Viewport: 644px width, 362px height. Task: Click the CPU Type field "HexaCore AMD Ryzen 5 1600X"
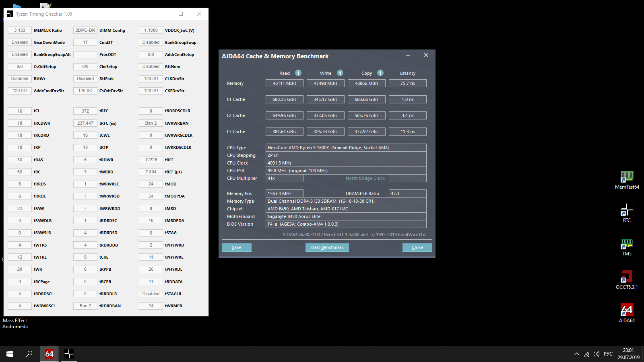click(346, 148)
